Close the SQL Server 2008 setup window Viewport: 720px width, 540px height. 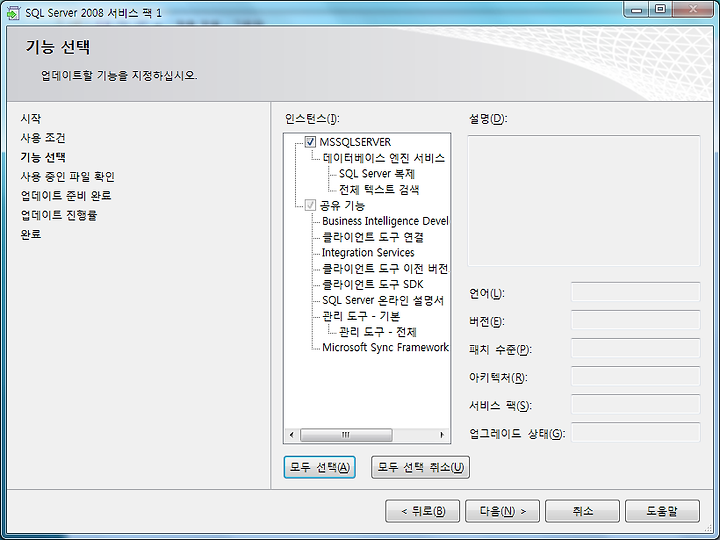[693, 9]
